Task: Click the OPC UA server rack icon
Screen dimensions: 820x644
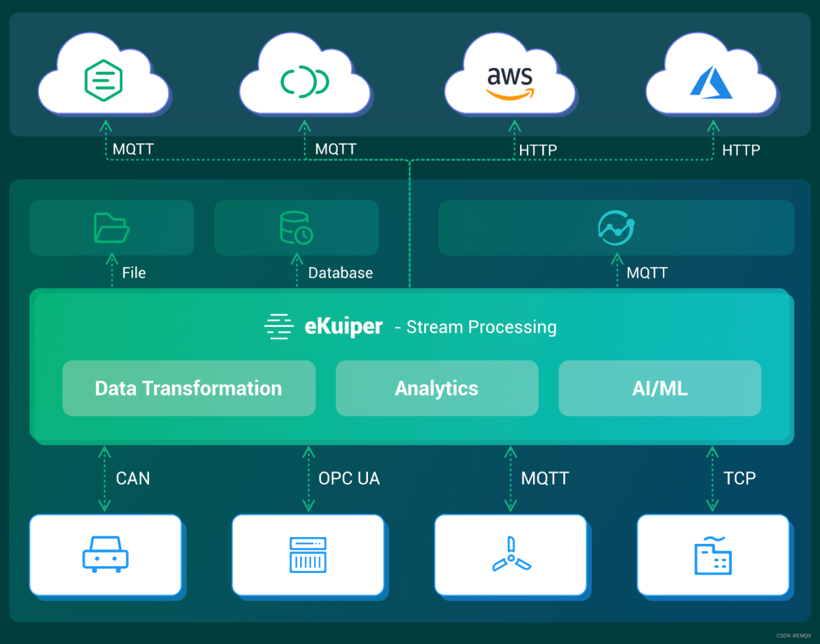Action: (x=308, y=554)
